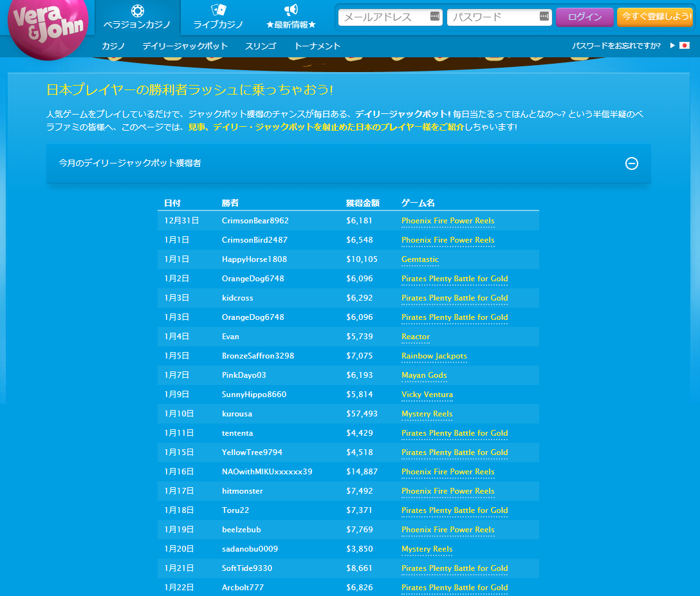Open the Gemtastic game link
The height and width of the screenshot is (596, 700).
click(x=420, y=259)
